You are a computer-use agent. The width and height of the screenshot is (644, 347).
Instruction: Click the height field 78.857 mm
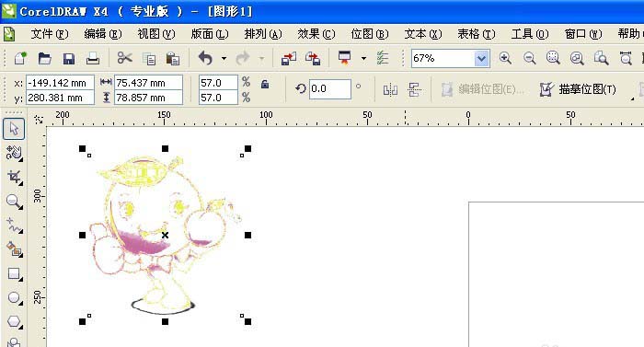tap(148, 98)
